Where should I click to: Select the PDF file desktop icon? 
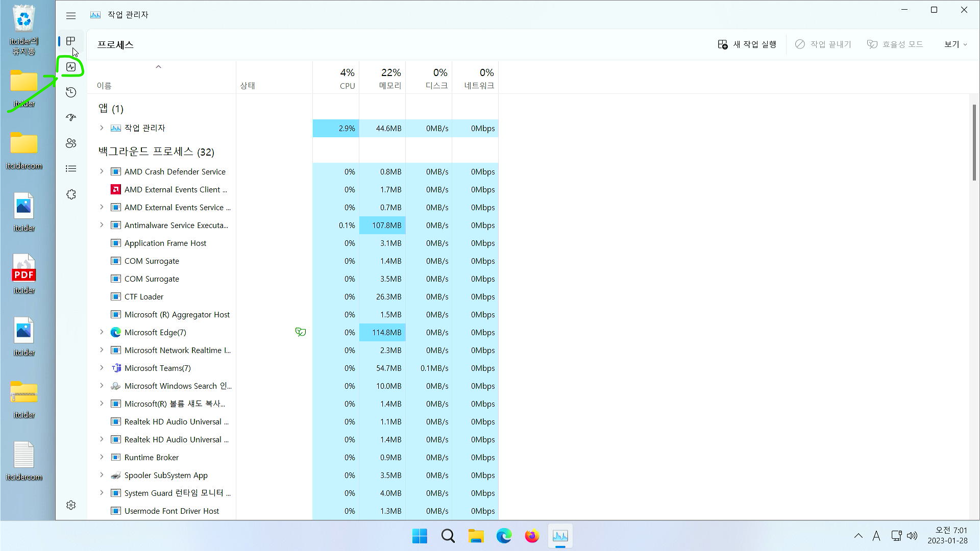pos(24,274)
